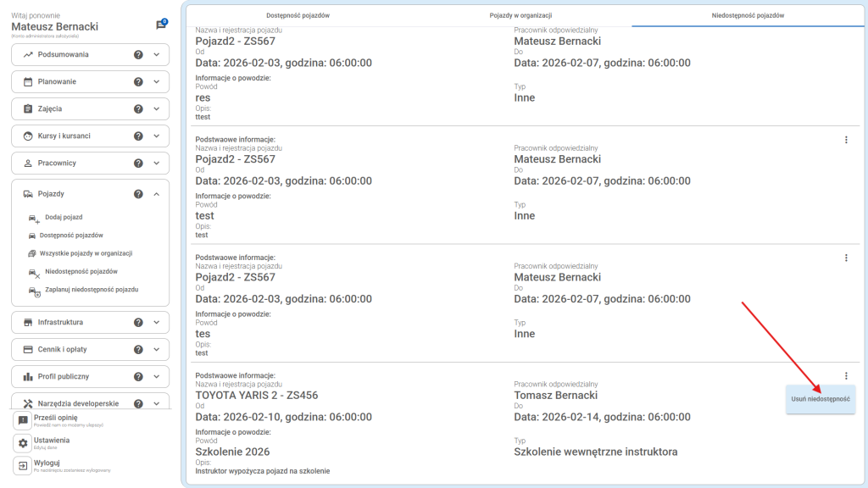Viewport: 868px width, 488px height.
Task: Click the Ustawienia gear icon
Action: (24, 443)
